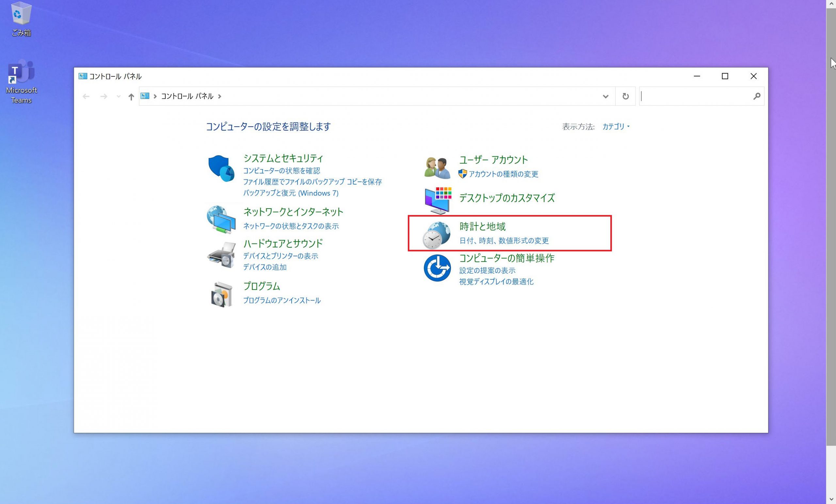Click in the Control Panel search box
Image resolution: width=836 pixels, height=504 pixels.
(696, 96)
